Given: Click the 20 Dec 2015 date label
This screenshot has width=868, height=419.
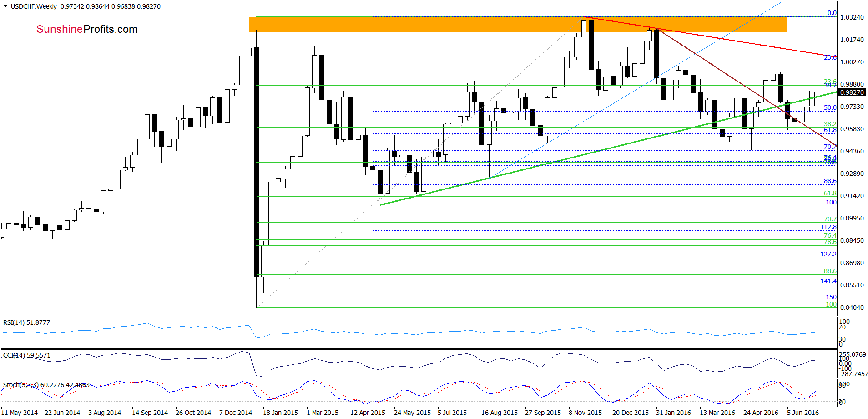Looking at the screenshot, I should point(631,413).
